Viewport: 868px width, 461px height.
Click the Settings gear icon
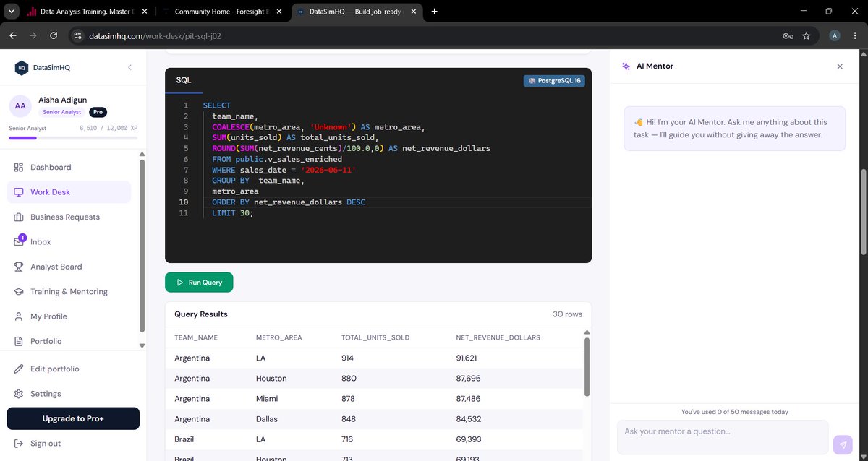click(19, 394)
